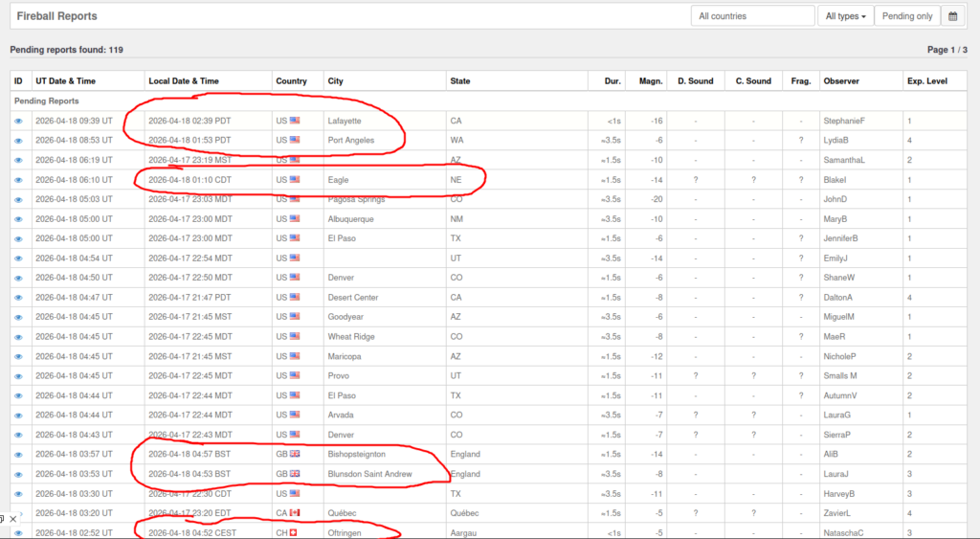Sort by the Magn. column header

point(651,81)
